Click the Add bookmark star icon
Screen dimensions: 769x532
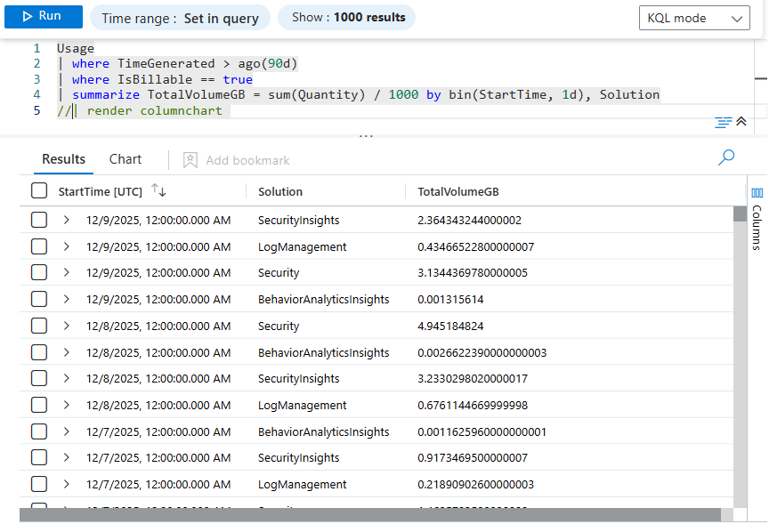190,160
